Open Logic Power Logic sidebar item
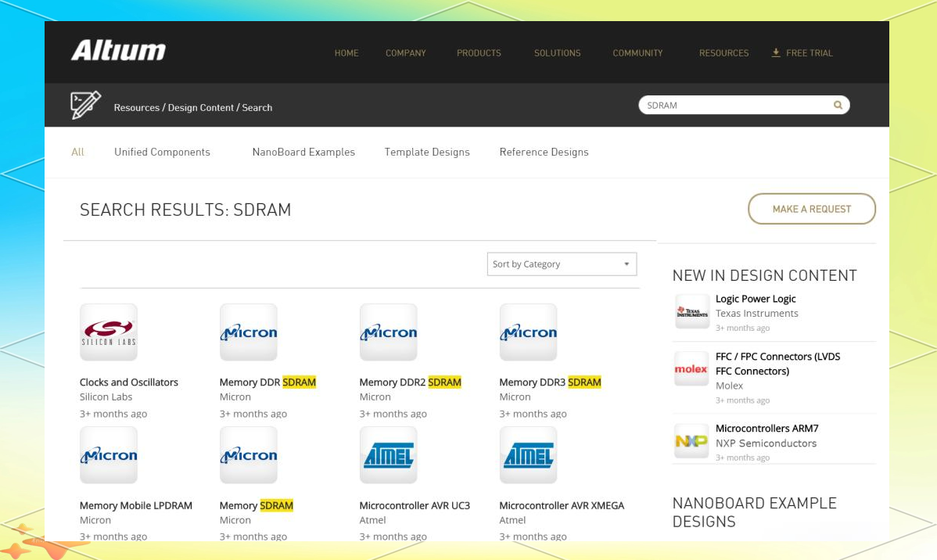Viewport: 937px width, 560px height. [756, 299]
